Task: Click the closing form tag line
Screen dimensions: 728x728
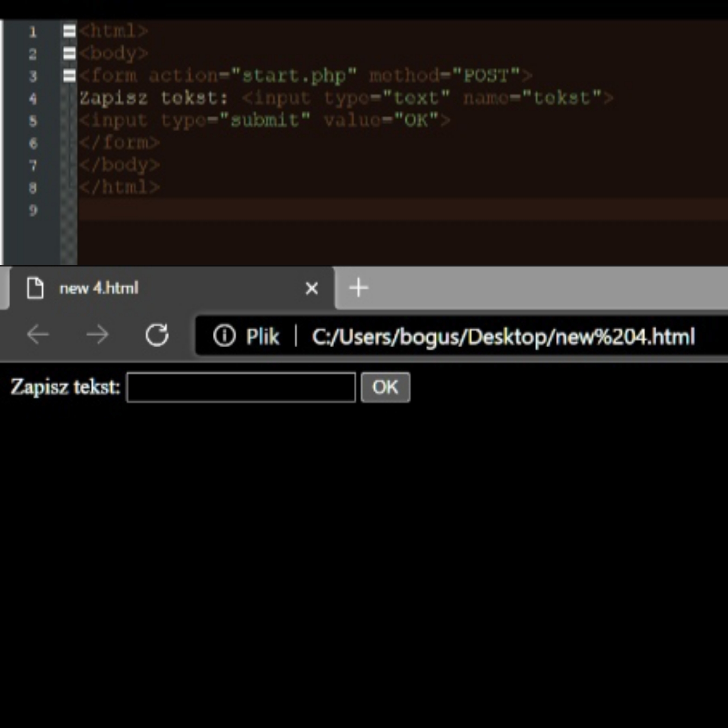Action: (x=120, y=142)
